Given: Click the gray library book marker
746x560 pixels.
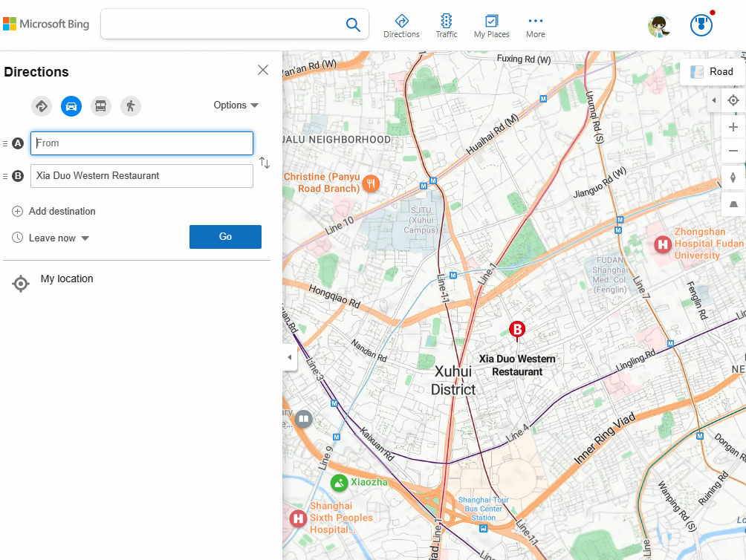Looking at the screenshot, I should (304, 420).
